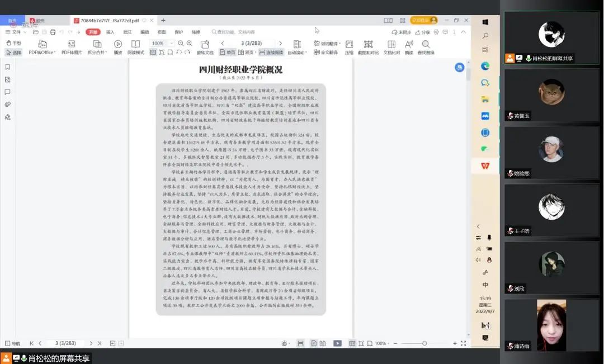Screen dimensions: 604x364
Task: Click the zoom slider in status bar
Action: pos(424,343)
